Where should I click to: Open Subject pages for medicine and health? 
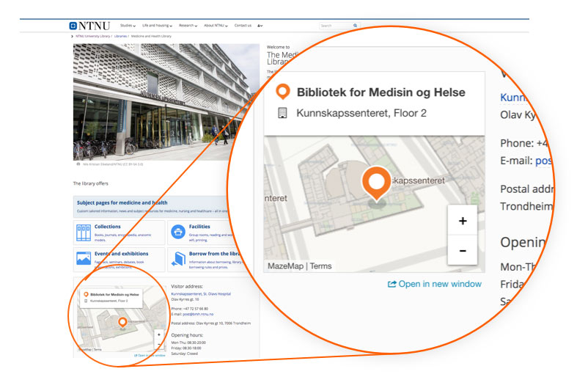(x=122, y=202)
